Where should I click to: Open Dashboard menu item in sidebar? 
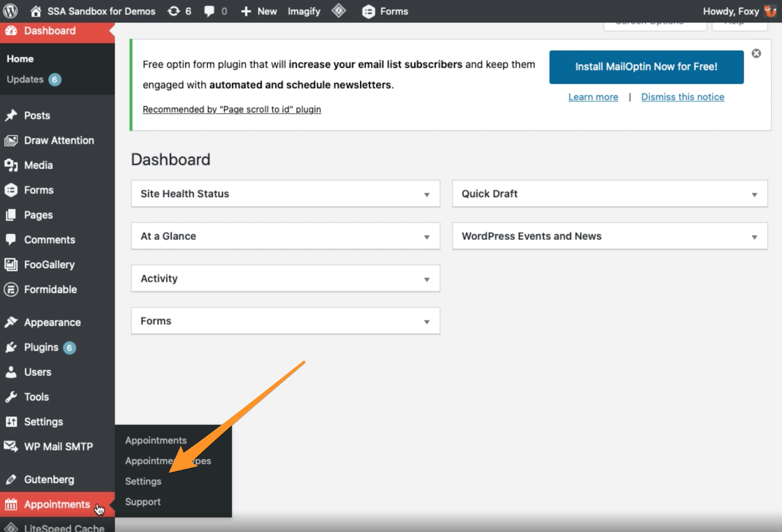(57, 31)
